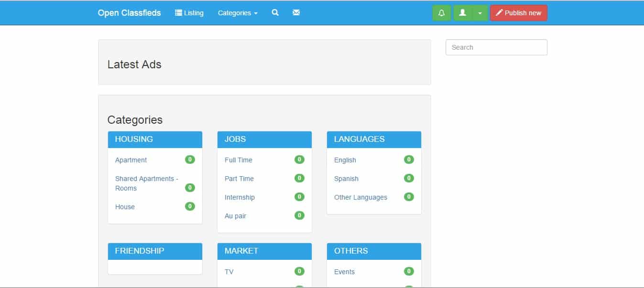Screen dimensions: 644x288
Task: Select the Full Time jobs link
Action: [239, 160]
